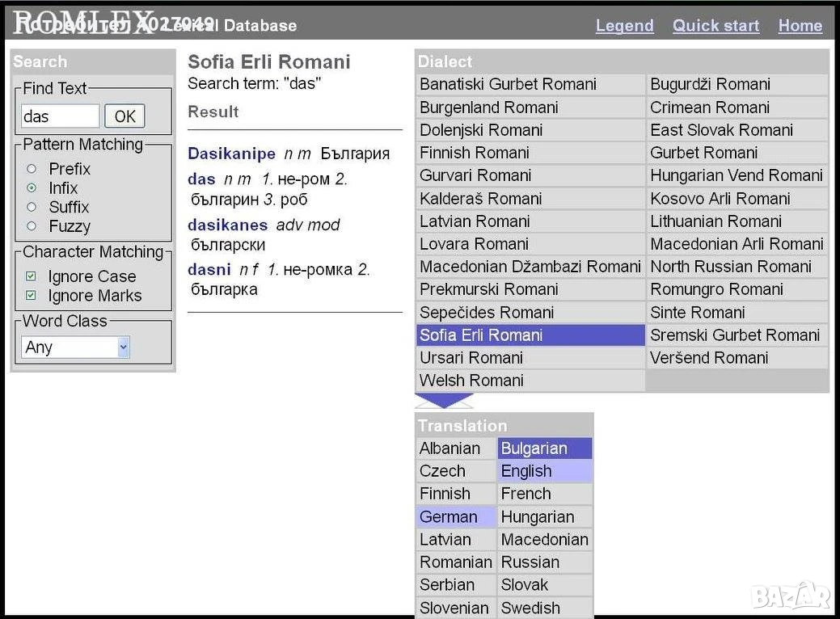The height and width of the screenshot is (619, 840).
Task: Open the Quick start link
Action: pyautogui.click(x=715, y=25)
